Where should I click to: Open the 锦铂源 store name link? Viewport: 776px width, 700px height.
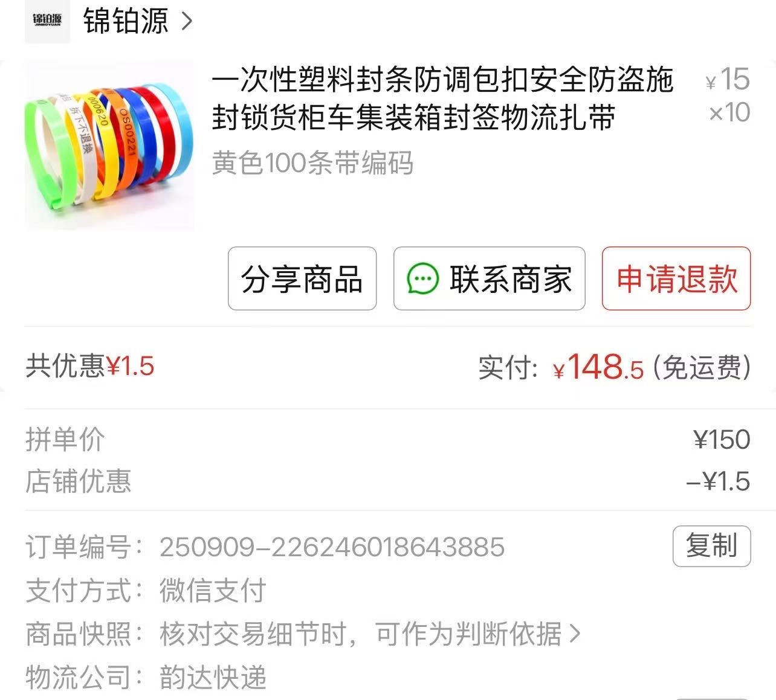click(x=125, y=21)
